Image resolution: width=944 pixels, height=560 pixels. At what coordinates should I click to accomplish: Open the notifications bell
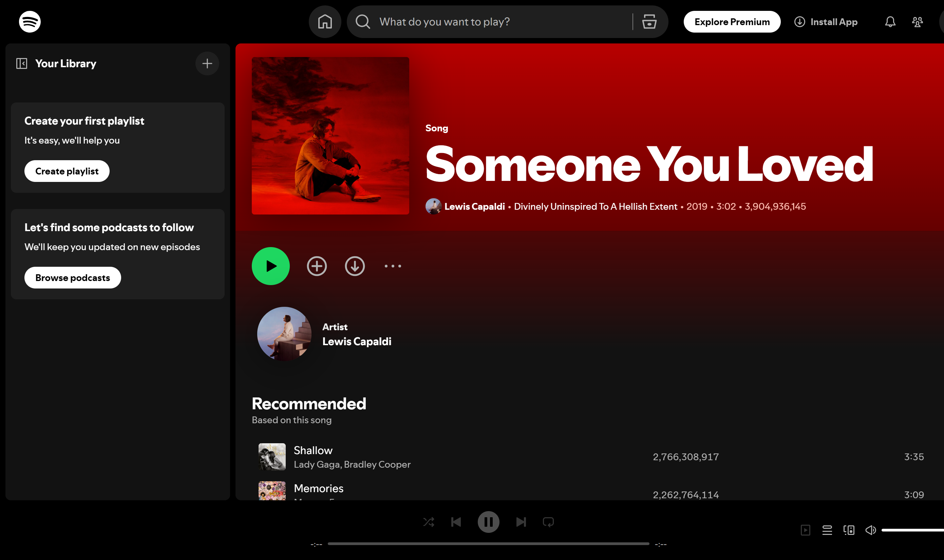[x=890, y=21]
